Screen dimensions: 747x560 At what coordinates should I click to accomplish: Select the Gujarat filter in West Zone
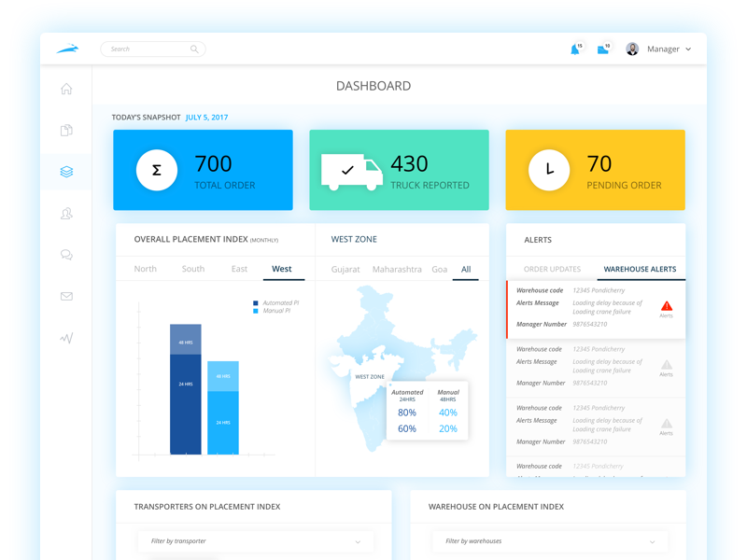(x=345, y=269)
